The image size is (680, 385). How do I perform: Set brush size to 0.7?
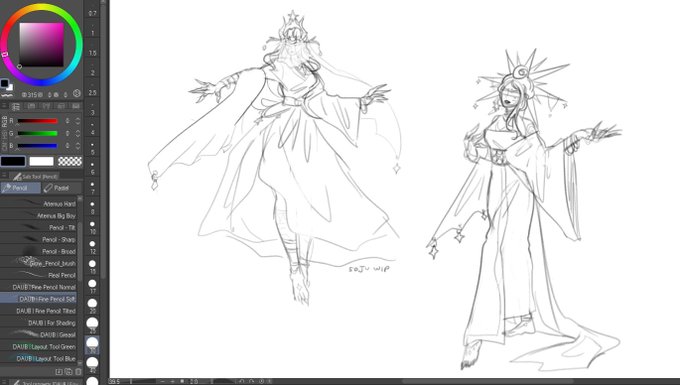point(92,10)
